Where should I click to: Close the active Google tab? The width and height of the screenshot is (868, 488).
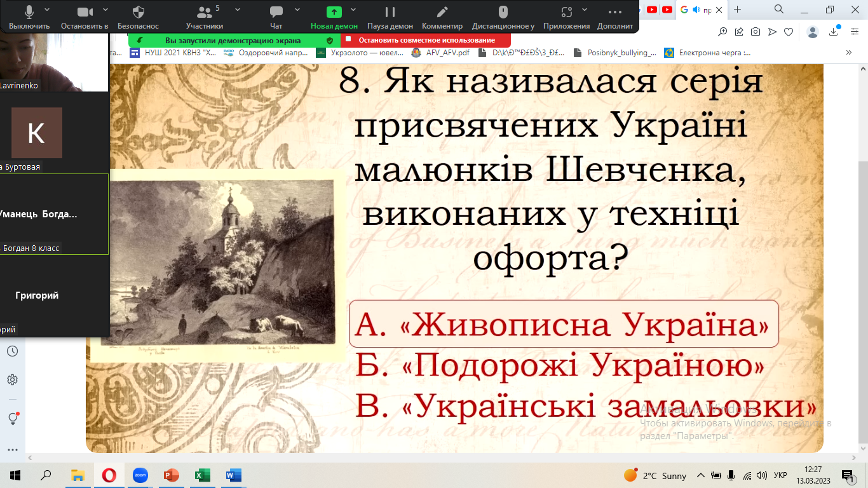(719, 10)
